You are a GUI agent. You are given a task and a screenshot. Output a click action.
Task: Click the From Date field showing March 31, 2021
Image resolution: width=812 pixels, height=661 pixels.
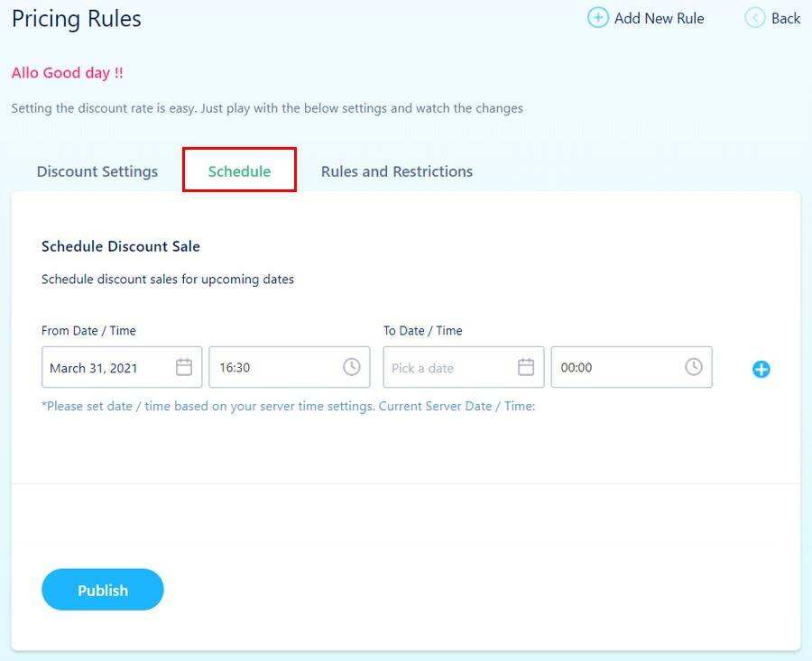coord(99,368)
